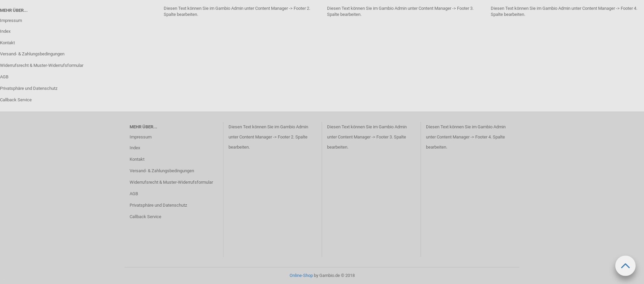The image size is (644, 284).
Task: Click the scroll-to-top arrow button
Action: pyautogui.click(x=625, y=266)
